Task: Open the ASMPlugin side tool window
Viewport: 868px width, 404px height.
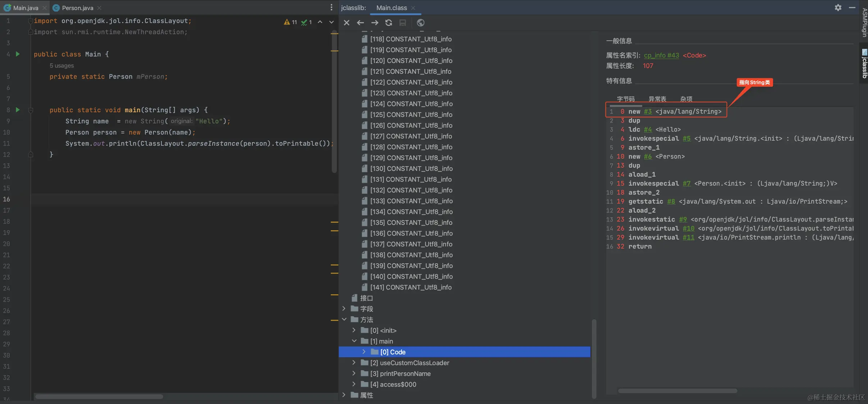Action: pos(864,22)
